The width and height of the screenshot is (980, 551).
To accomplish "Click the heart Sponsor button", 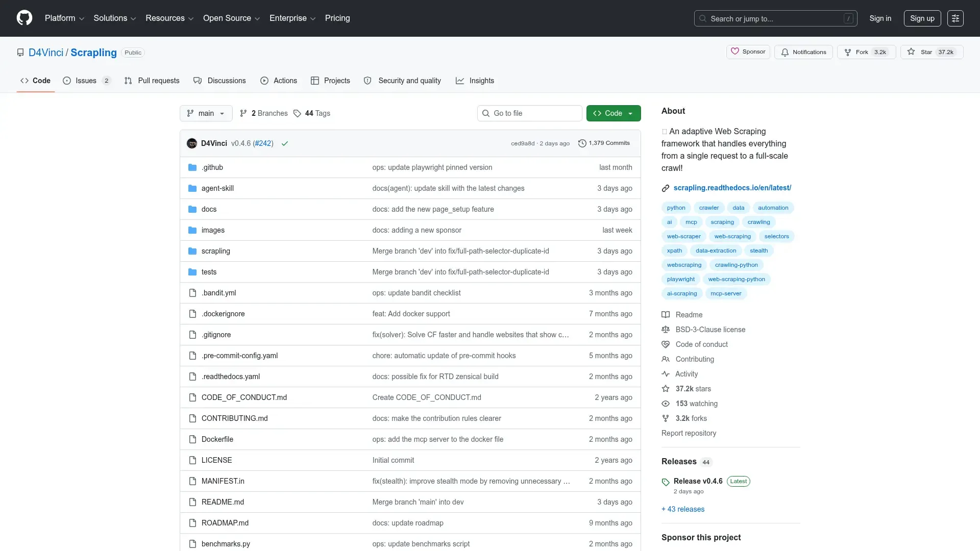I will [x=748, y=52].
